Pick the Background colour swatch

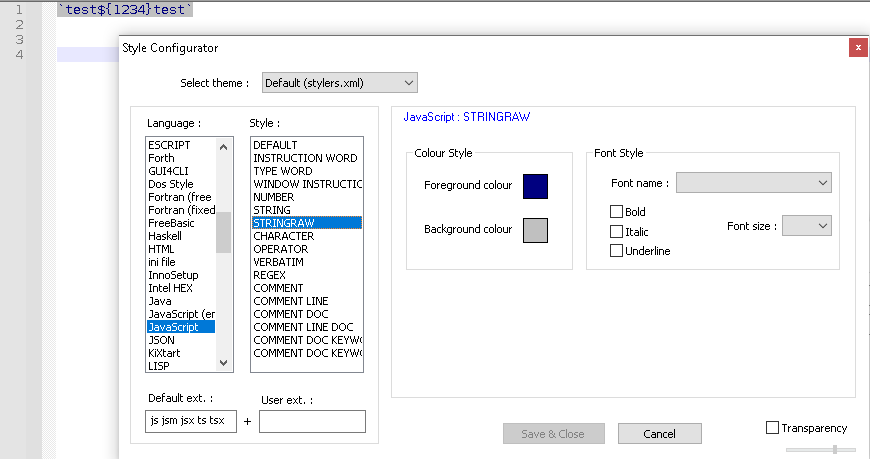(x=535, y=230)
